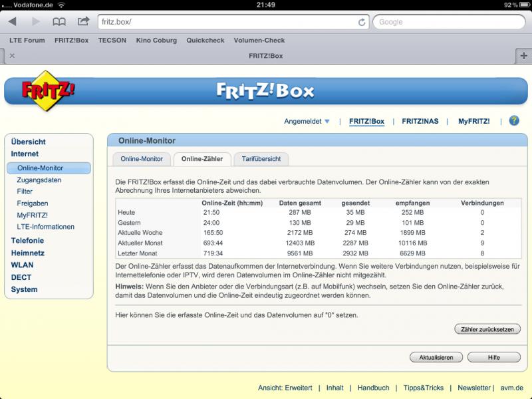Viewport: 532px width, 399px height.
Task: Select FRITZ!Box in header navigation
Action: pos(366,121)
